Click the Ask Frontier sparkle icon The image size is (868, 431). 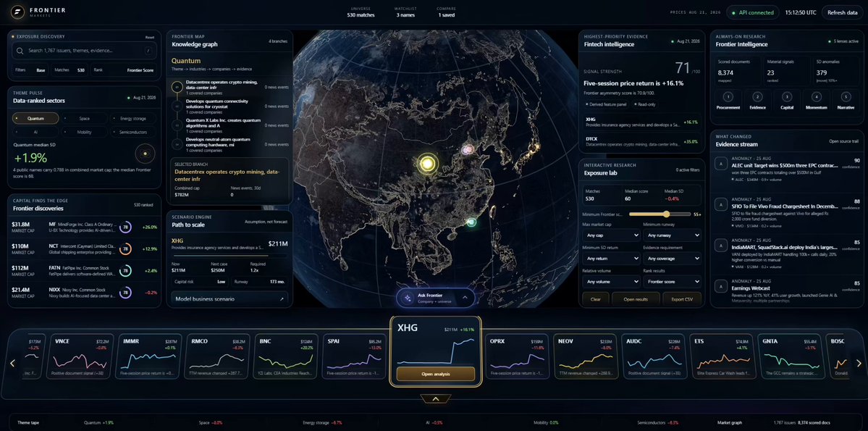tap(408, 298)
